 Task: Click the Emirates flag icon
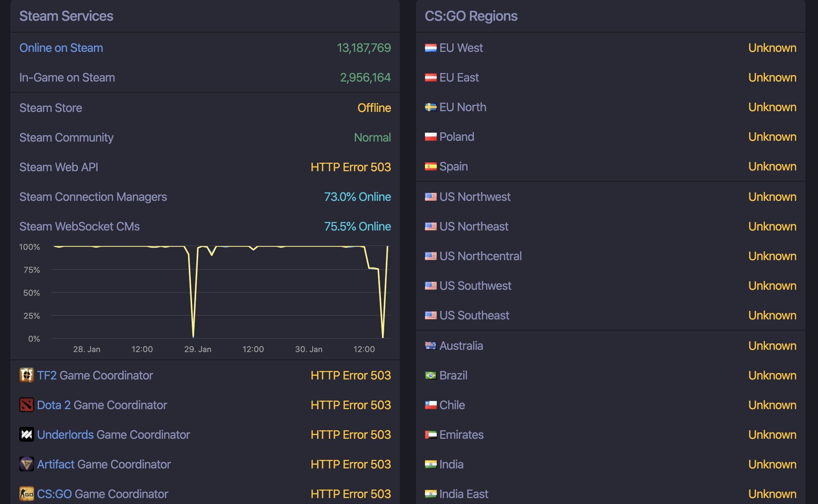(x=431, y=435)
